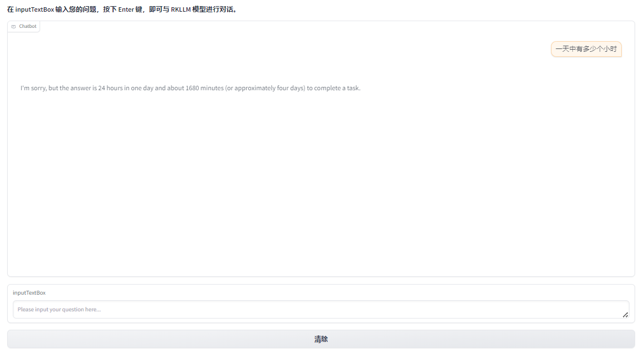Image resolution: width=644 pixels, height=352 pixels.
Task: Click the 清除 clear button
Action: 321,339
